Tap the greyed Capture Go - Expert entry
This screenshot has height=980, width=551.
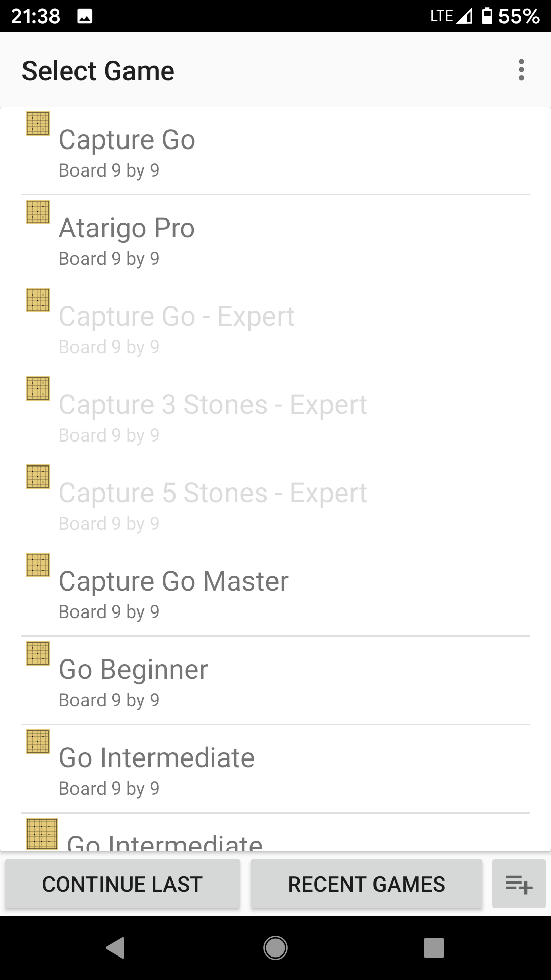(x=275, y=328)
